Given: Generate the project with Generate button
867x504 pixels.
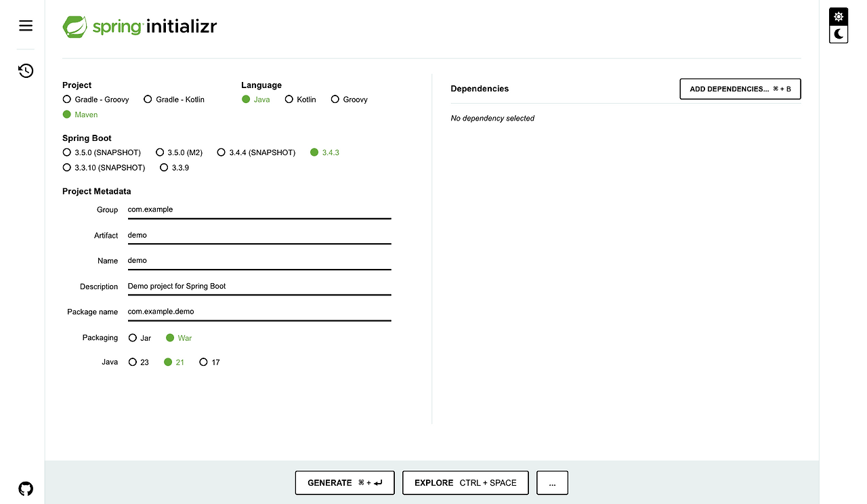Looking at the screenshot, I should (x=345, y=483).
